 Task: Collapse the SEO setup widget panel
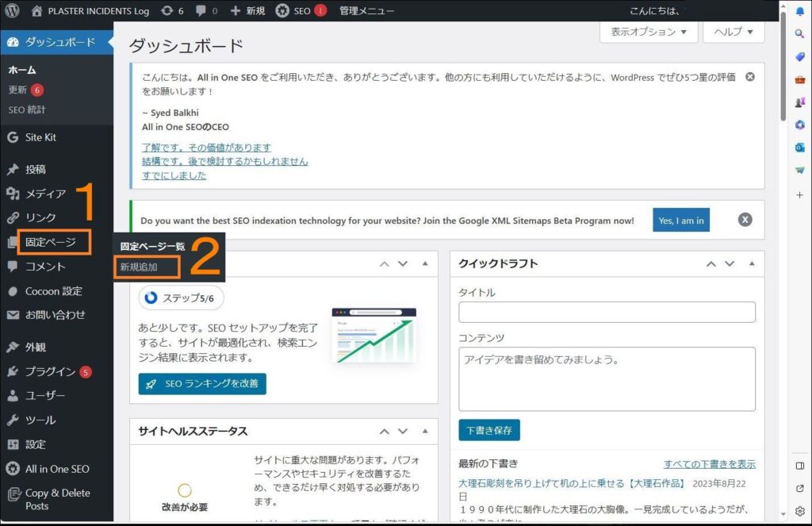(x=425, y=263)
